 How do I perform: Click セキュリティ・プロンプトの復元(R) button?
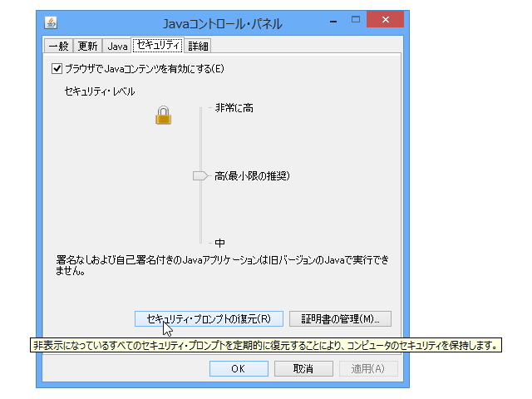pyautogui.click(x=209, y=319)
